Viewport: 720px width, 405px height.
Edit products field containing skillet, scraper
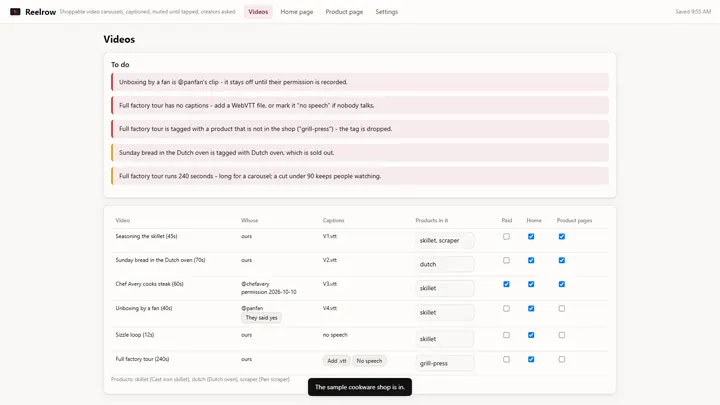click(444, 241)
